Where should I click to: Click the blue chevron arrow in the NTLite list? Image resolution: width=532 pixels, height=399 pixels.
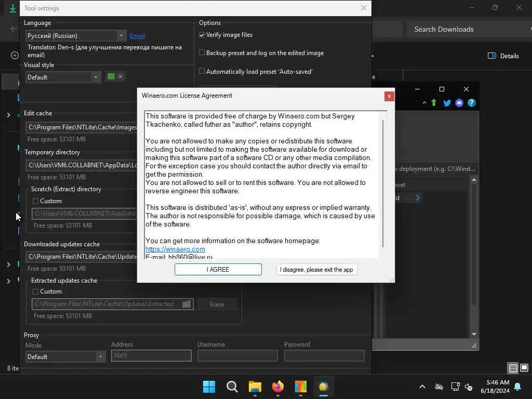tap(418, 198)
